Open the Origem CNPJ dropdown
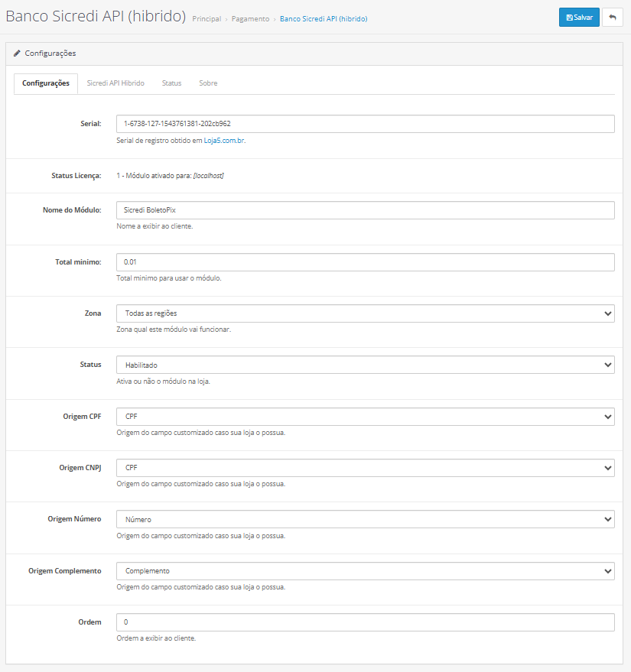The height and width of the screenshot is (672, 631). [365, 468]
